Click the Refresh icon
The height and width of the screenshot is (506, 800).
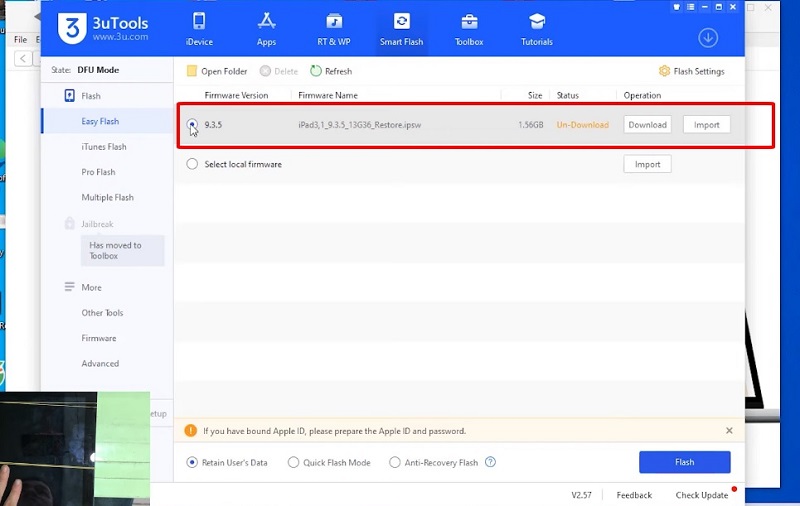point(316,71)
